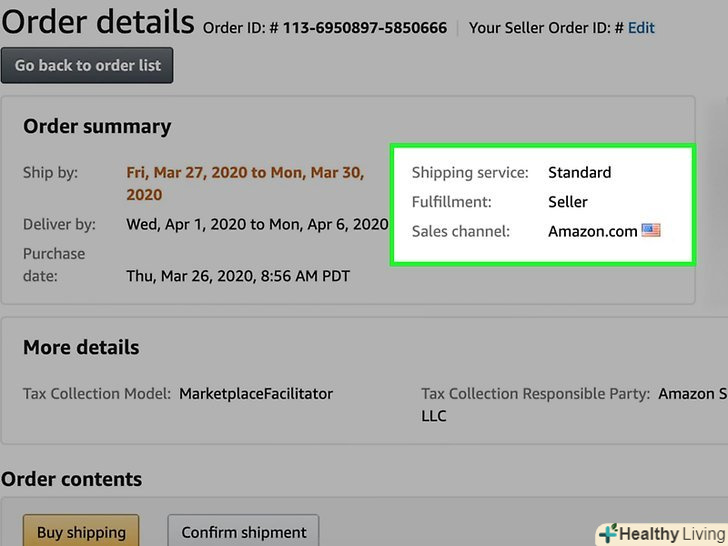The width and height of the screenshot is (728, 546).
Task: Click the Deliver by date range text
Action: (257, 224)
